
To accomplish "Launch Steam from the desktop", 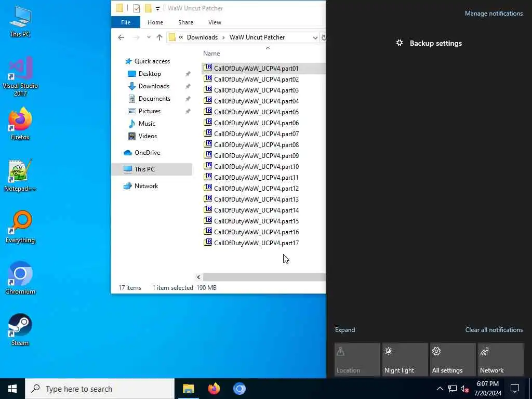I will (20, 329).
